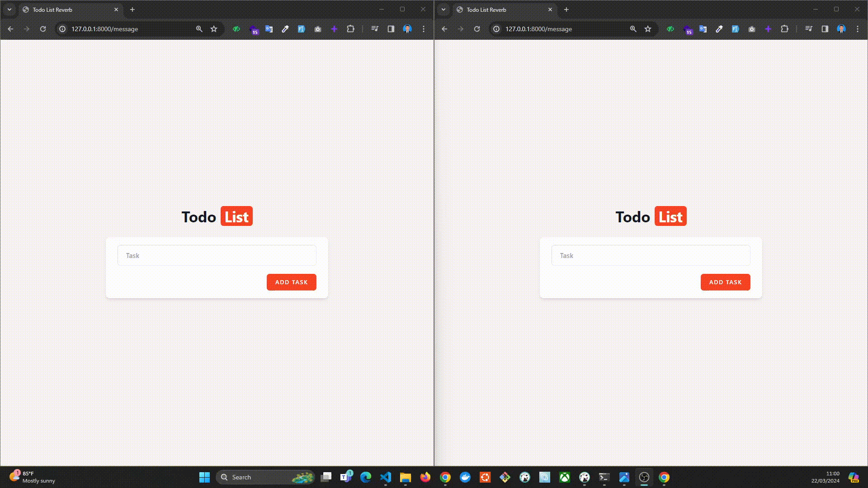Click zoom magnifier icon in left address bar
868x488 pixels.
tap(199, 29)
